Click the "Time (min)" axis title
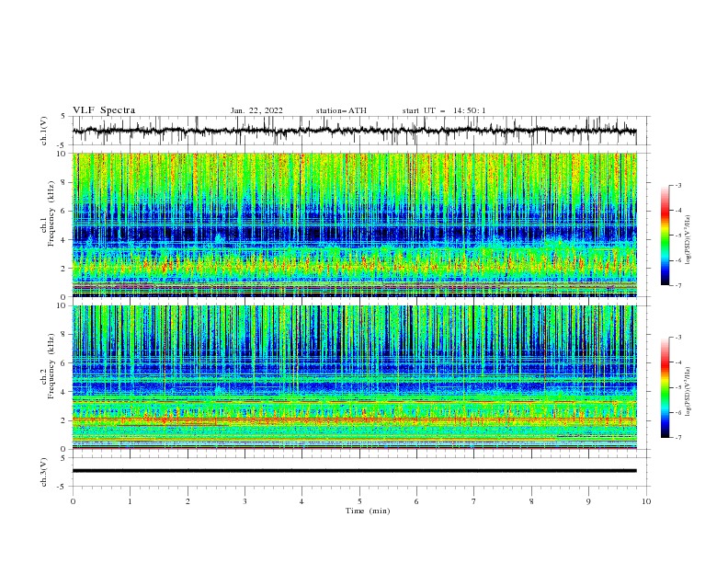728x563 pixels. point(368,511)
